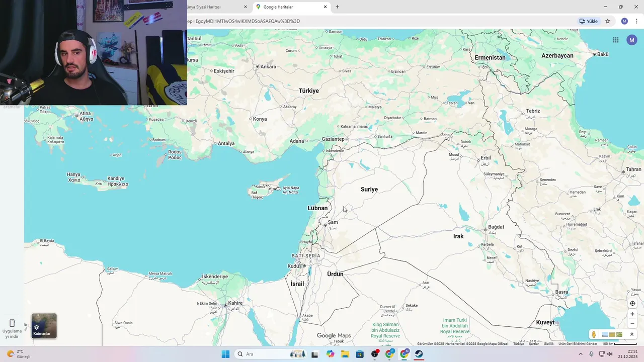Open the Google account avatar on map
The width and height of the screenshot is (644, 362).
tap(632, 40)
